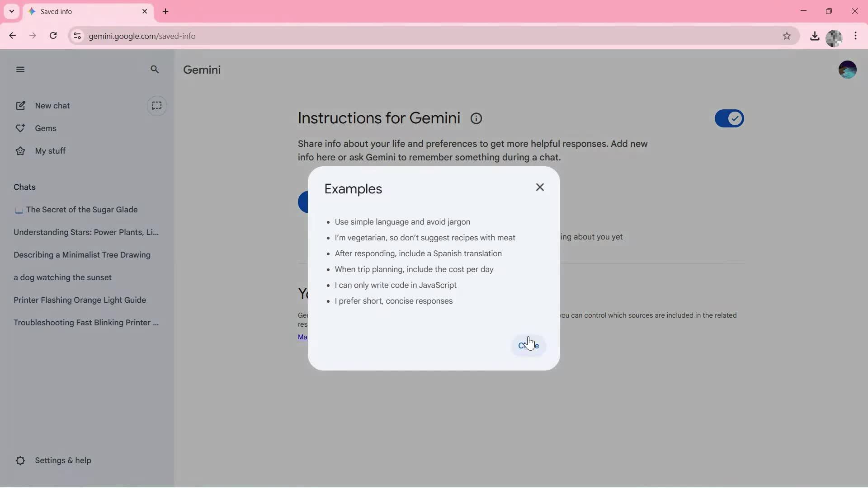Open Chrome's three-dot menu
868x488 pixels.
pos(856,36)
